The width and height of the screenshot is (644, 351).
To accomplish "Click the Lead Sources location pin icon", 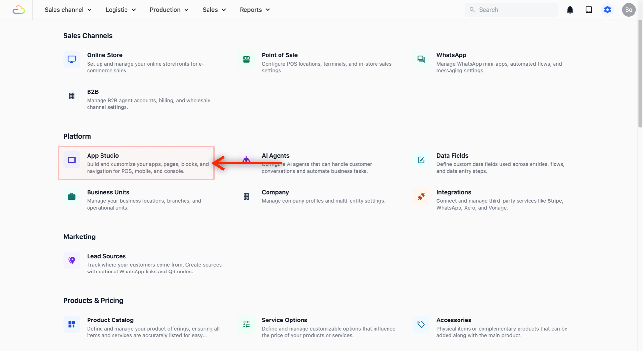I will tap(72, 260).
